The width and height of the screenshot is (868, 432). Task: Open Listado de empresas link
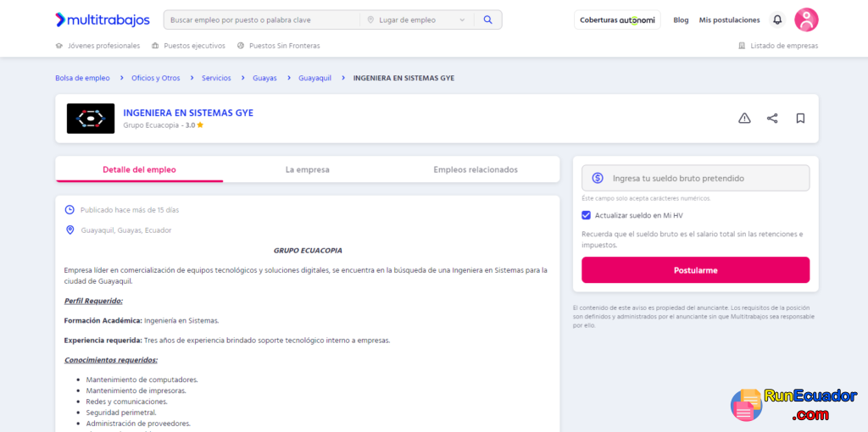(x=784, y=46)
